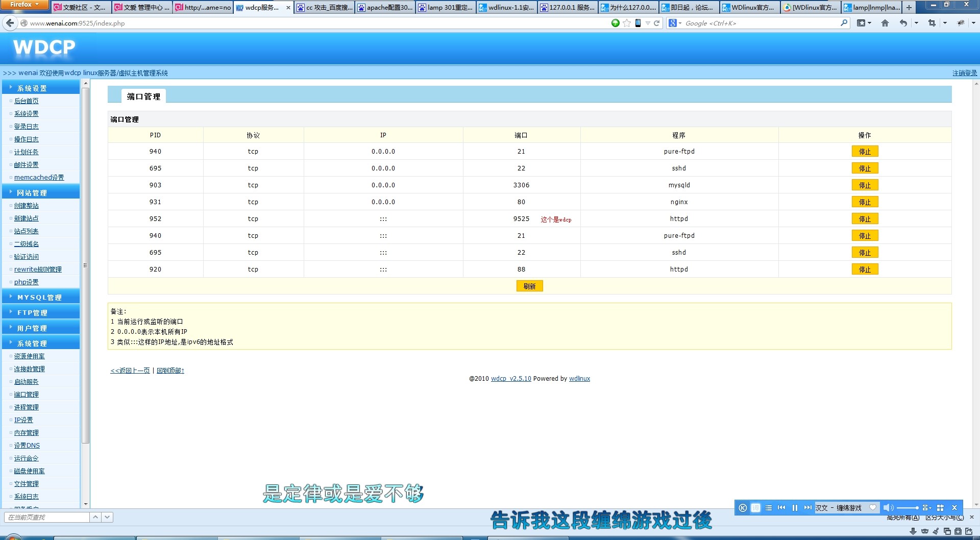The width and height of the screenshot is (980, 540).
Task: Click the undo arrow toolbar icon
Action: [903, 23]
